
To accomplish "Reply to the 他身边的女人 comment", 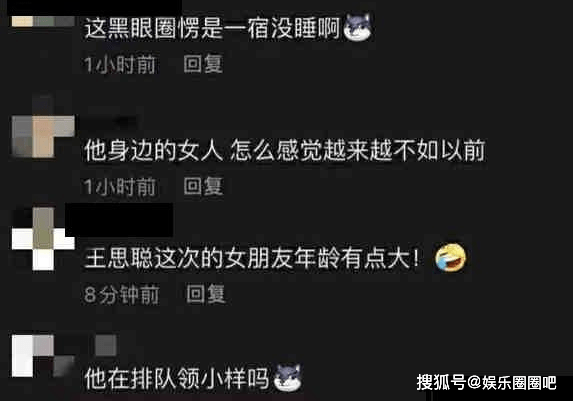I will click(203, 186).
